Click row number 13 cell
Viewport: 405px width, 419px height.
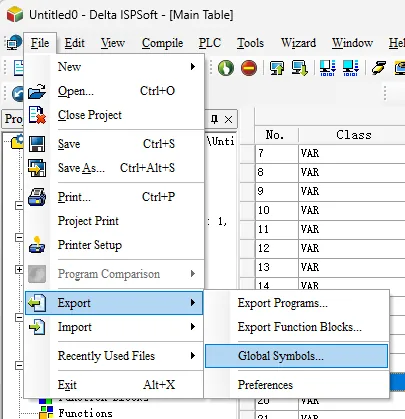(277, 267)
